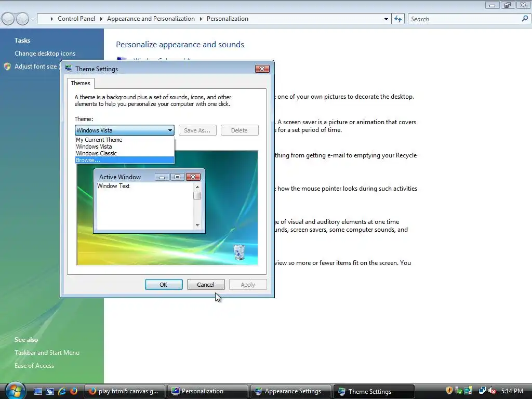Click the network tray icon
This screenshot has height=399, width=532.
tap(482, 391)
